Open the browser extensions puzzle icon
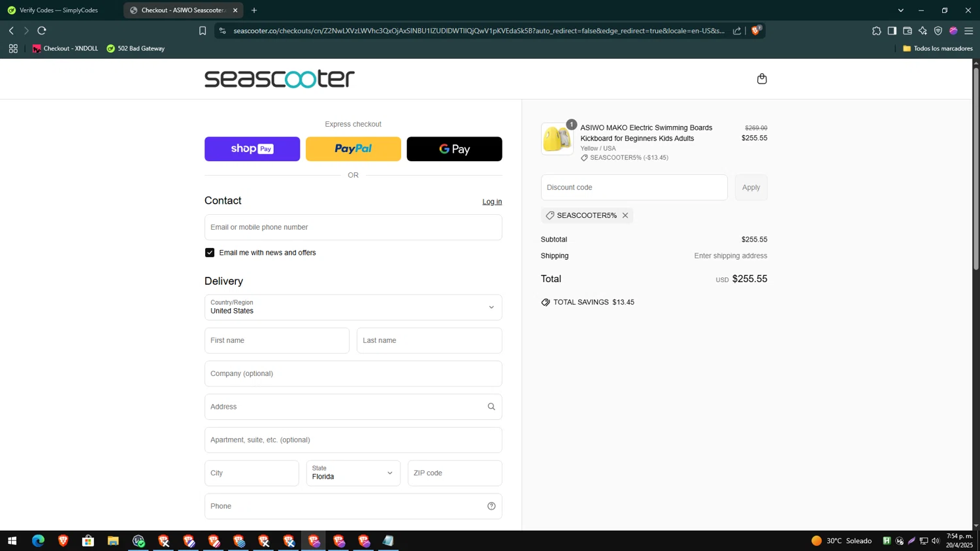 tap(877, 31)
